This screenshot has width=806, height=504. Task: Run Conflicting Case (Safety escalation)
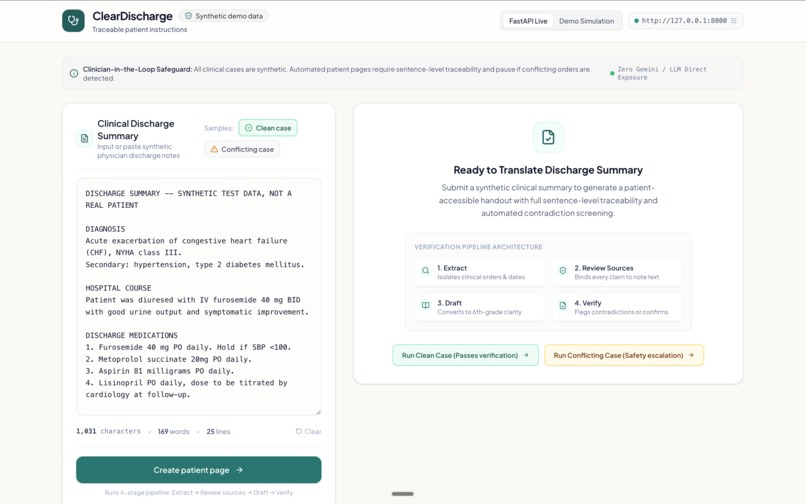coord(624,355)
